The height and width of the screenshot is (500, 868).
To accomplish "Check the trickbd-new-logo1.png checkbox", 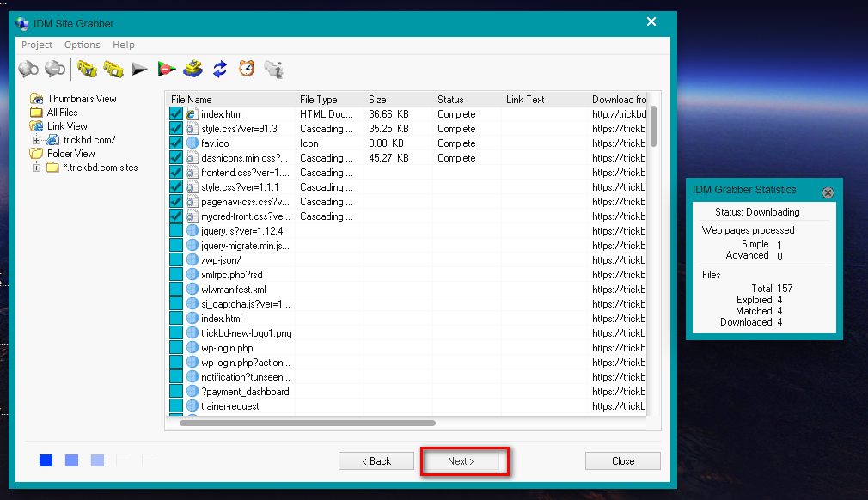I will [x=176, y=333].
